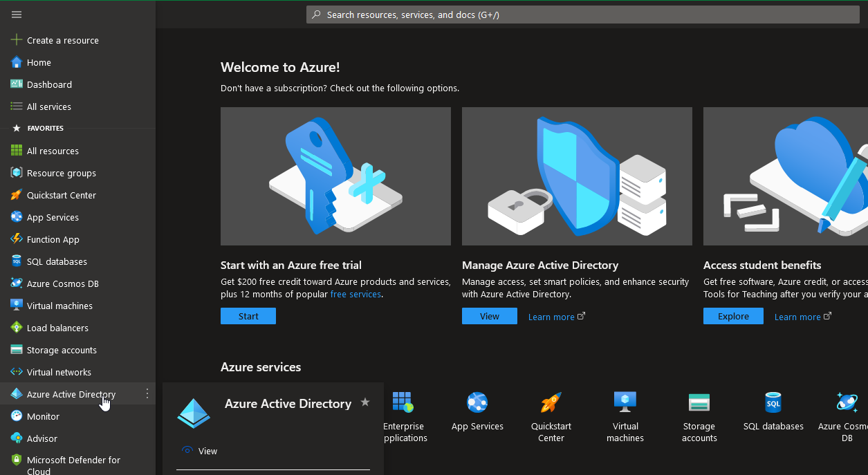Click the Storage accounts icon in sidebar

pyautogui.click(x=17, y=350)
